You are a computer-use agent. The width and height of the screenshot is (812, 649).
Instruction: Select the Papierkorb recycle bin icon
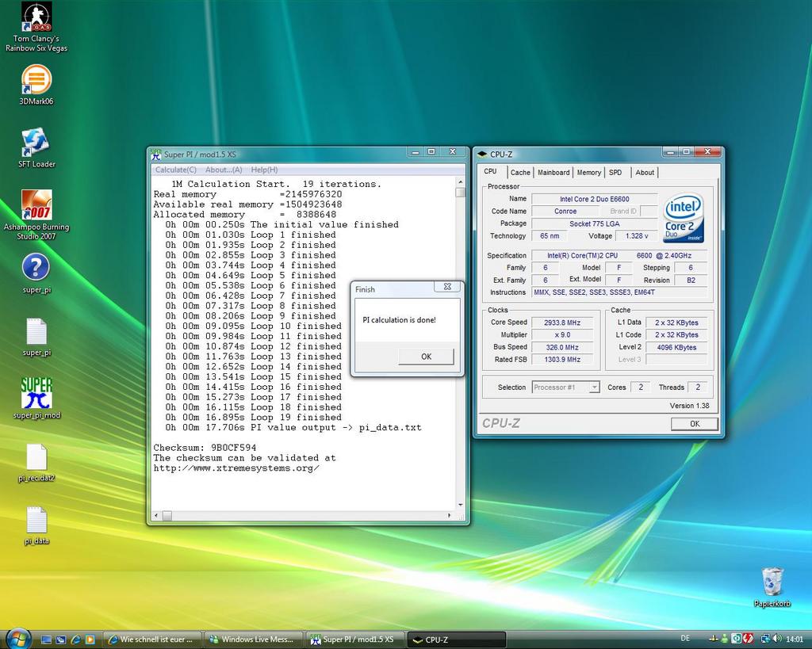(772, 587)
